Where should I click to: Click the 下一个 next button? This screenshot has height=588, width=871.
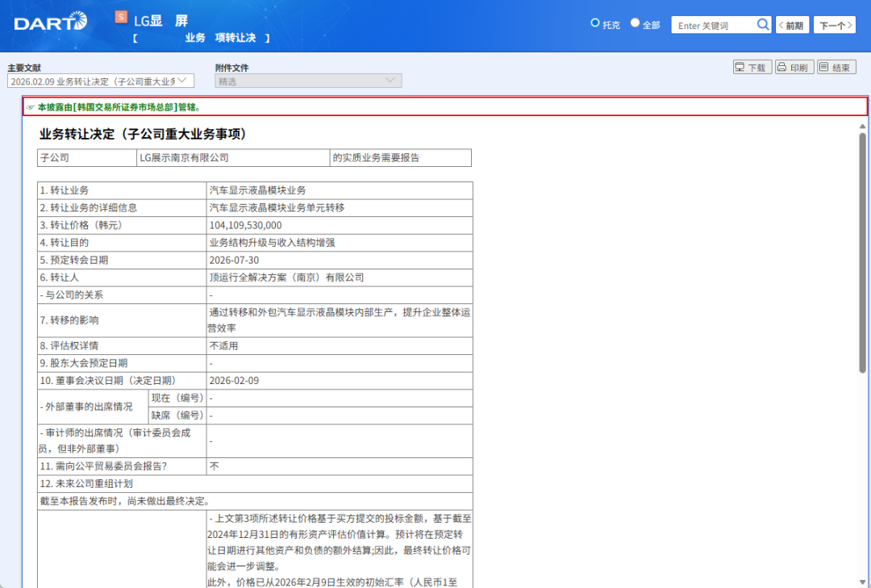click(836, 24)
